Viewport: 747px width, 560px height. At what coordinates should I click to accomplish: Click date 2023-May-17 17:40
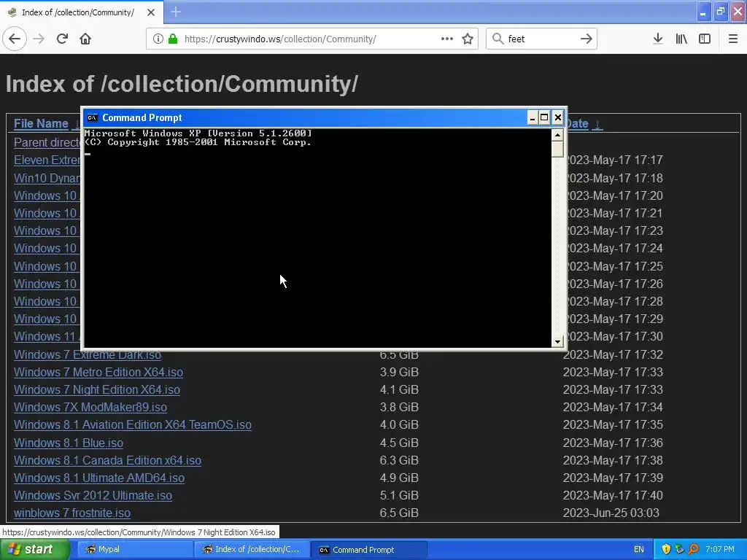(x=613, y=495)
